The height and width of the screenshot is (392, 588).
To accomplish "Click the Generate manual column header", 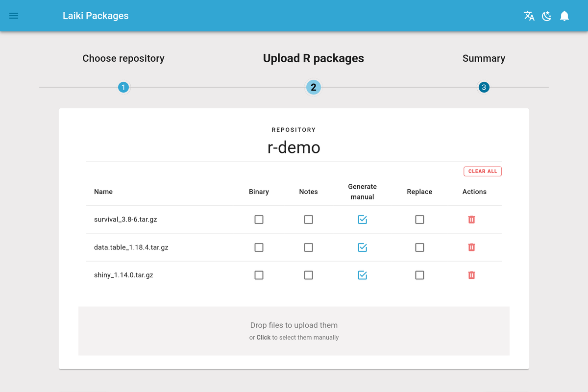I will [363, 192].
